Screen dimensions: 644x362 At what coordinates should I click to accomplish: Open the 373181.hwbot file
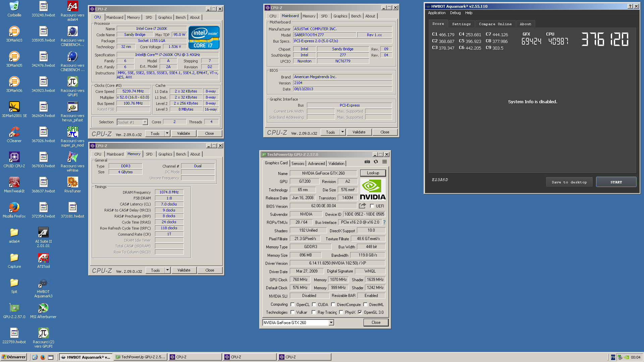pos(72,210)
